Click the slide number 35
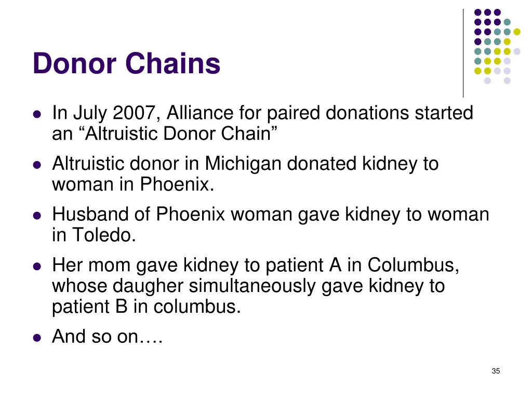The width and height of the screenshot is (532, 399). pos(495,371)
